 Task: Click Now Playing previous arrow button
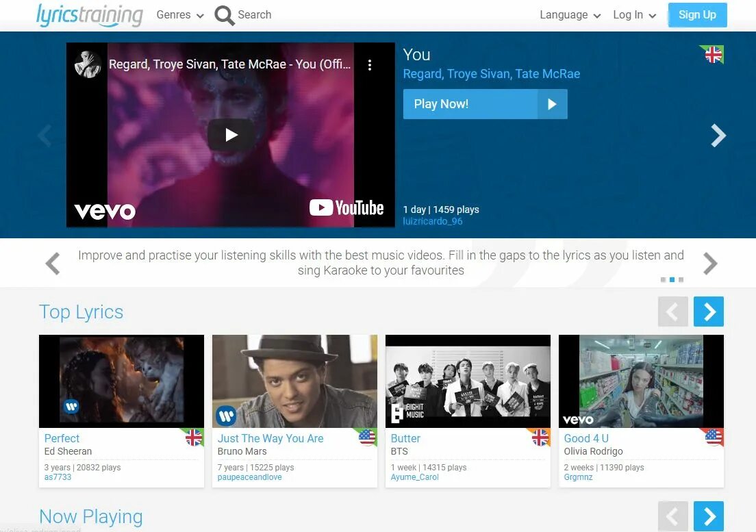click(x=672, y=516)
